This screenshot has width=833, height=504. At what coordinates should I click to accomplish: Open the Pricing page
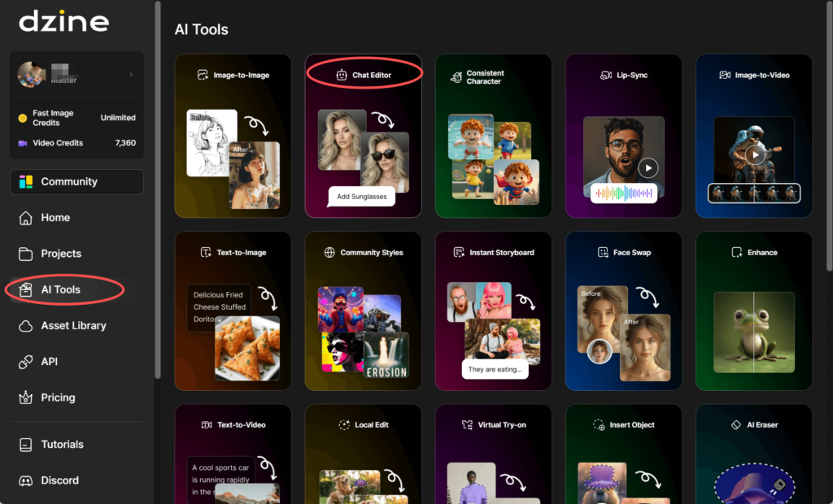click(57, 398)
